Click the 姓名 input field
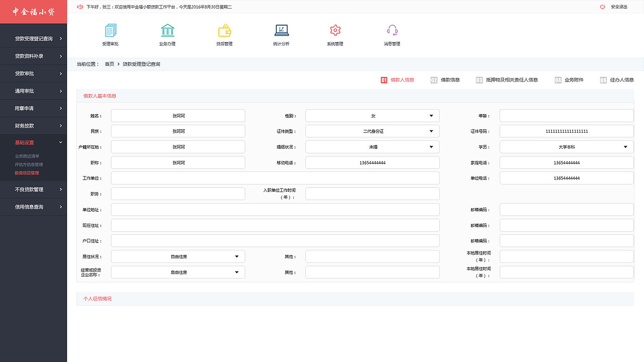This screenshot has height=362, width=644. [x=178, y=116]
